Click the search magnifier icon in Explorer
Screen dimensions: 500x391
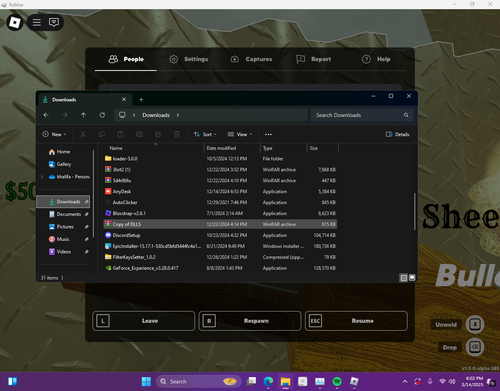[406, 115]
